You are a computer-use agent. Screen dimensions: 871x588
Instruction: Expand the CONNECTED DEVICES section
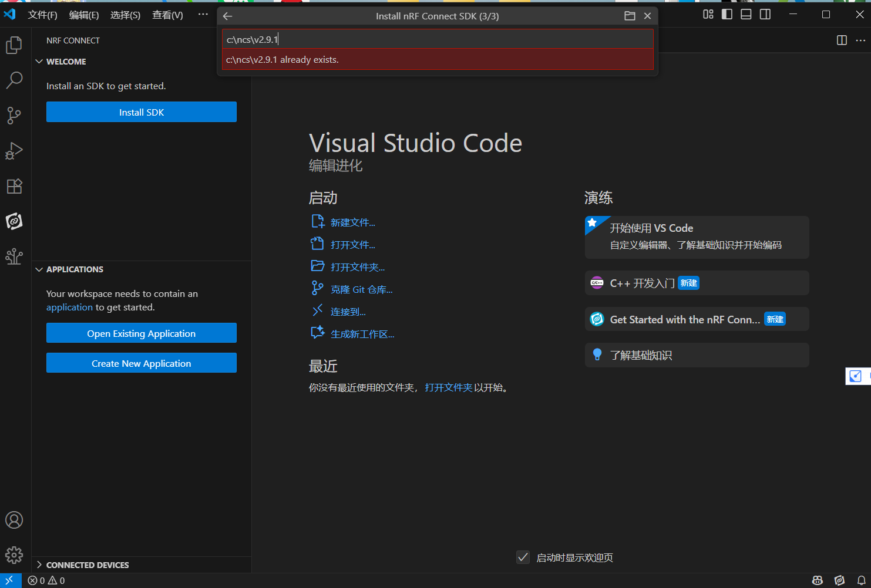tap(39, 565)
